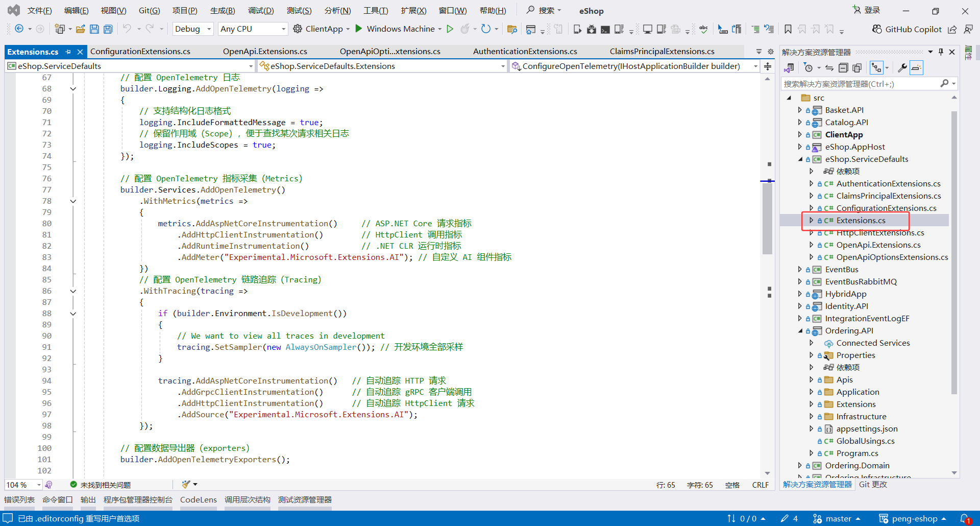This screenshot has width=980, height=526.
Task: Click the solution explorer wrench properties icon
Action: pyautogui.click(x=902, y=68)
